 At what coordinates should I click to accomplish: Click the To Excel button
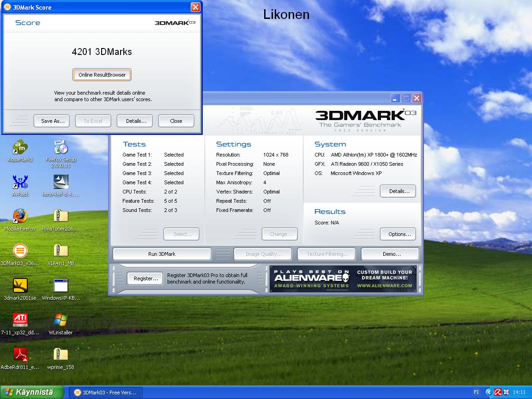point(93,121)
